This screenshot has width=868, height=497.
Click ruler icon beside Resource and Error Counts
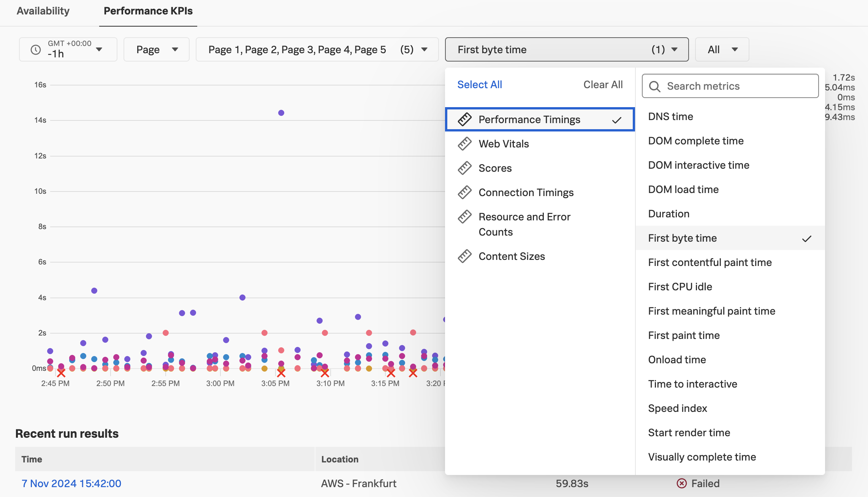pos(464,217)
